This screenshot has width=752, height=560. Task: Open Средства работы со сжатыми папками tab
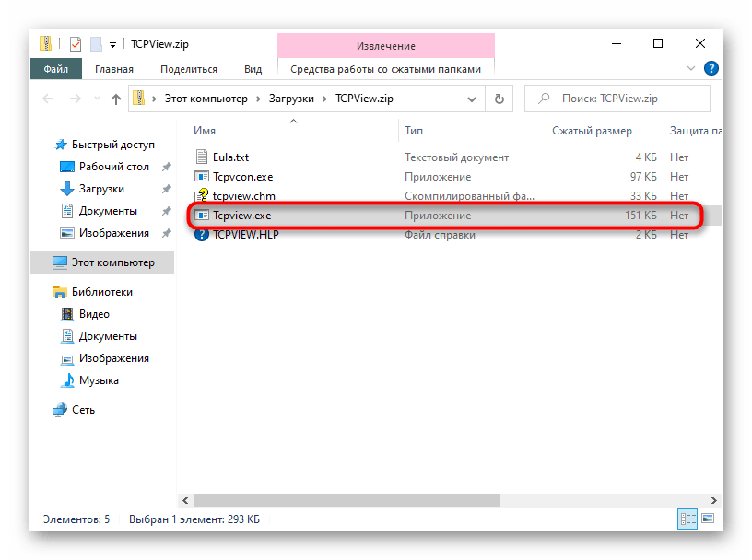[x=385, y=69]
